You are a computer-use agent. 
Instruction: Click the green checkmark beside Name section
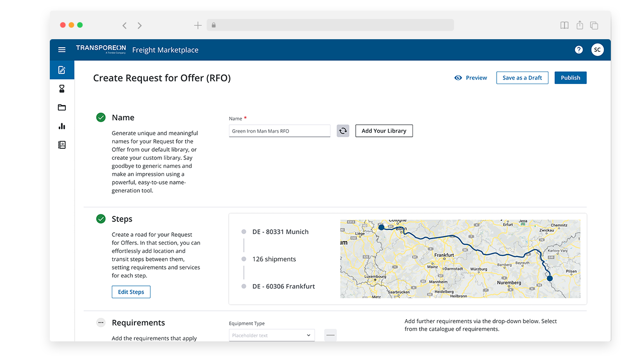click(x=101, y=117)
